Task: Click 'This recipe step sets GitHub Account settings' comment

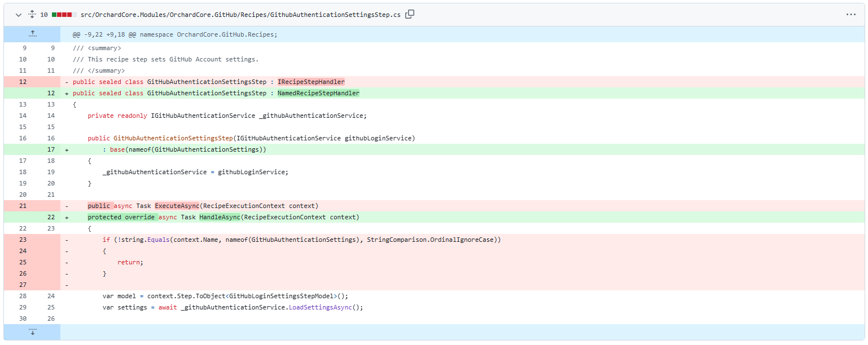Action: (x=165, y=59)
